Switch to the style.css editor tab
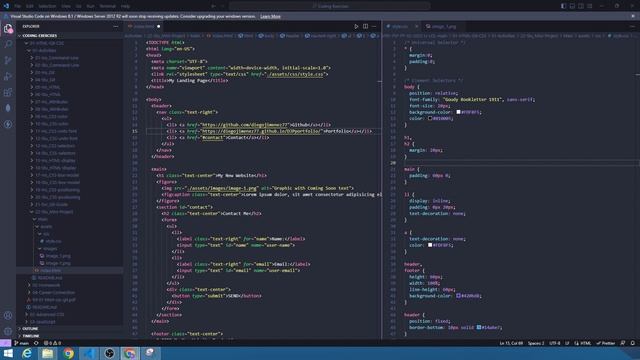Image resolution: width=640 pixels, height=360 pixels. pos(399,27)
